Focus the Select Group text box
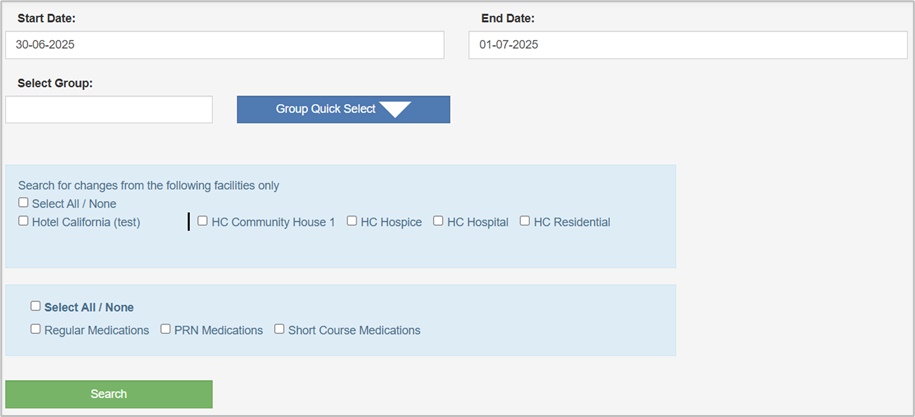 point(109,110)
